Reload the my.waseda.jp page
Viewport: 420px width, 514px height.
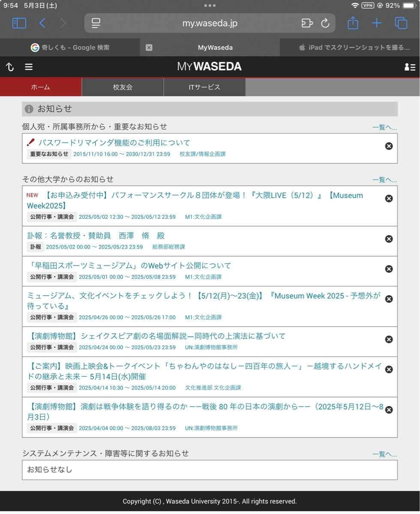(x=325, y=23)
